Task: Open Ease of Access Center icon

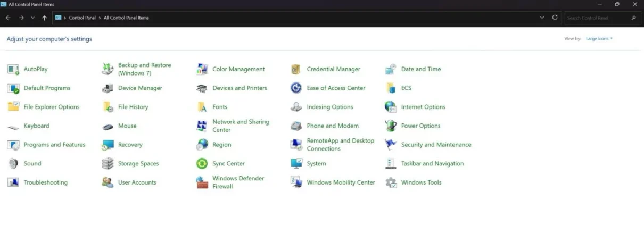Action: tap(296, 88)
